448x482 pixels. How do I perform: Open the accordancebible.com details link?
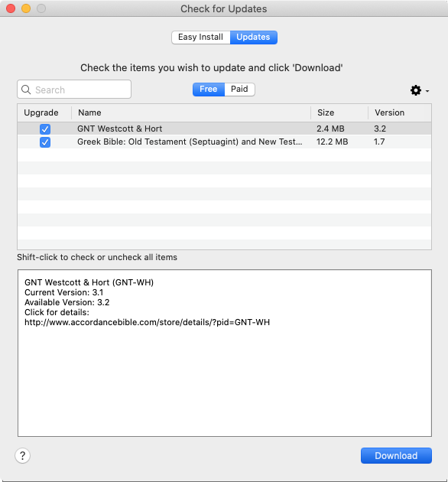148,322
